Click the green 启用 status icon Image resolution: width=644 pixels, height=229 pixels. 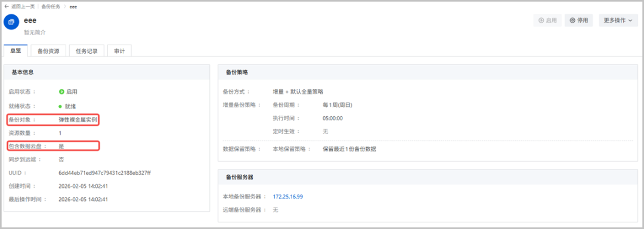(x=61, y=92)
